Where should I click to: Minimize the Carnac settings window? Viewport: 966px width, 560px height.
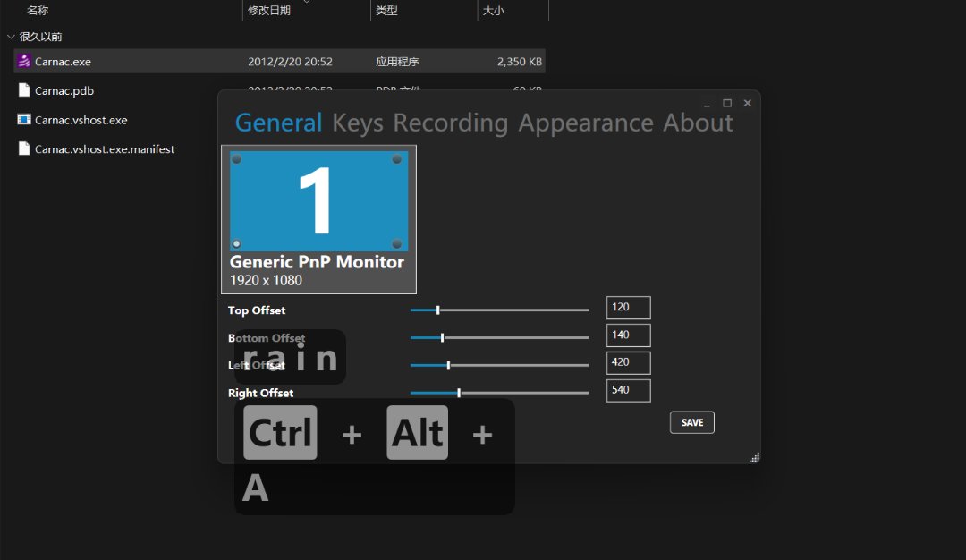707,104
